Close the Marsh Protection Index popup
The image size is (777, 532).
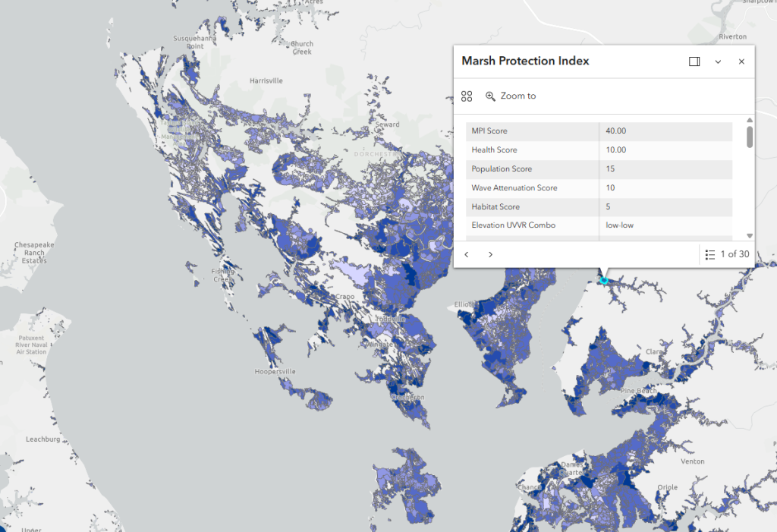(741, 61)
